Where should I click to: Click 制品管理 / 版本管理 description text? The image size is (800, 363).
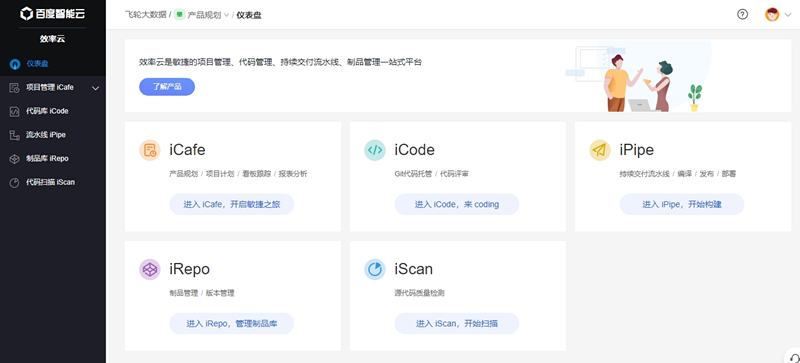tap(202, 293)
